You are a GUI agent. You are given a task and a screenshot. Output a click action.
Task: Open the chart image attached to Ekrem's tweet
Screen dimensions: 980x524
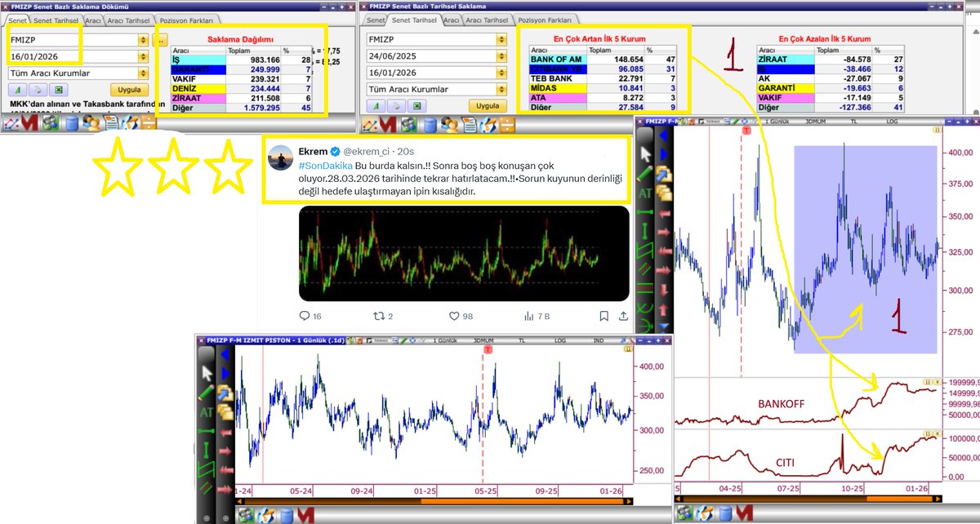click(463, 253)
